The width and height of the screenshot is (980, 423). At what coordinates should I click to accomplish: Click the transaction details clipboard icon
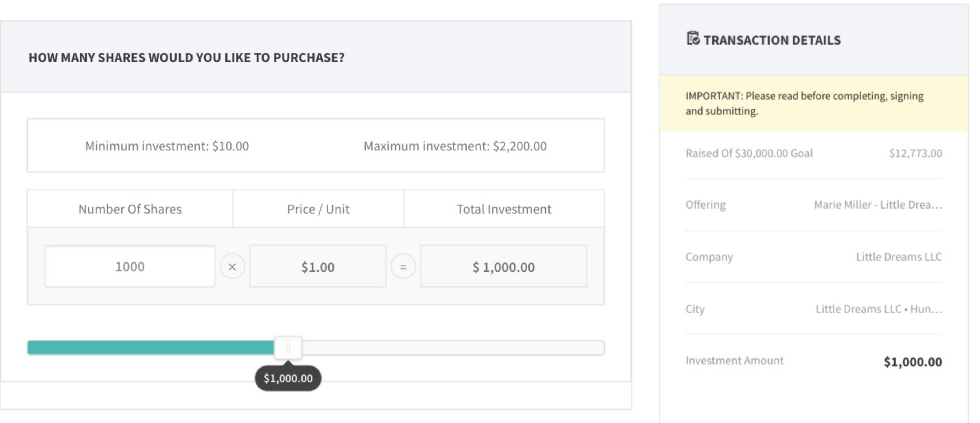pyautogui.click(x=693, y=39)
